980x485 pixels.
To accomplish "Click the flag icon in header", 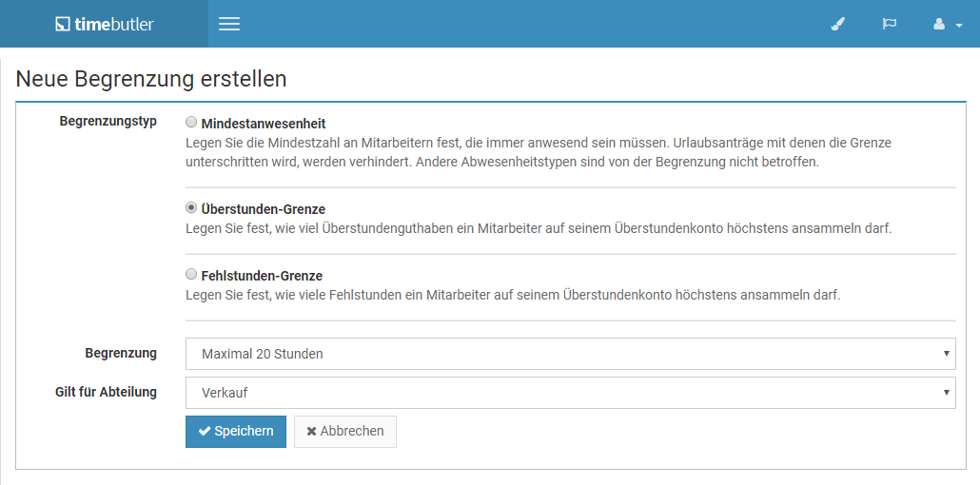I will coord(889,24).
